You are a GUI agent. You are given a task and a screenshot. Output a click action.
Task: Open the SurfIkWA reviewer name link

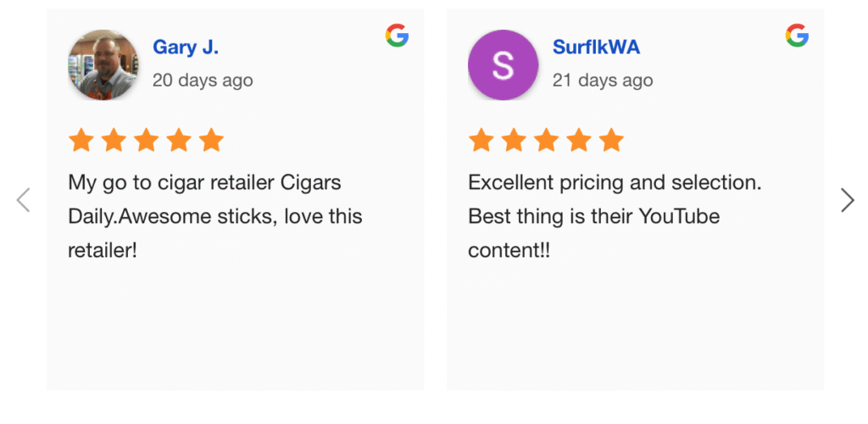click(x=596, y=47)
